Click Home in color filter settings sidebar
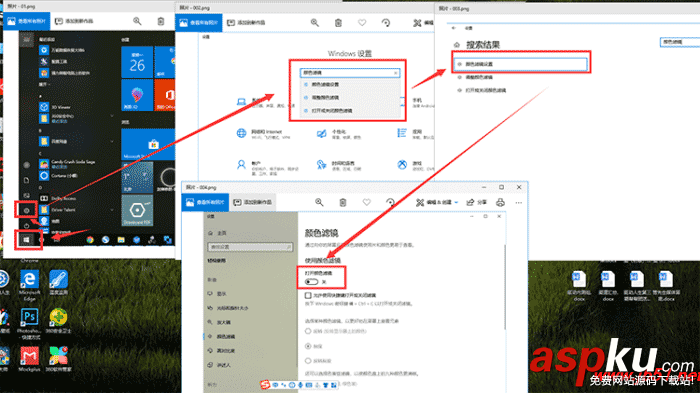 click(217, 233)
